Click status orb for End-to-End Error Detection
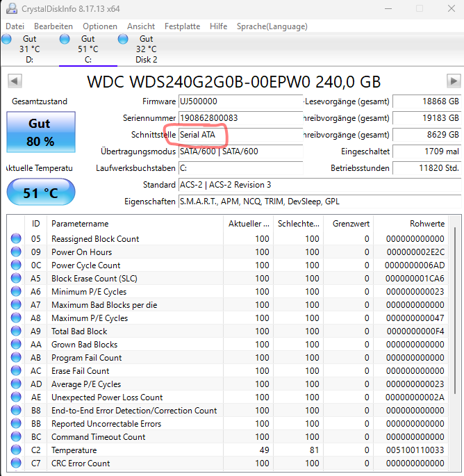 point(16,410)
